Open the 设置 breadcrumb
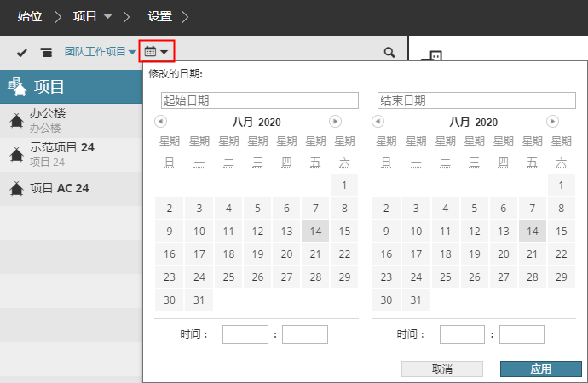 tap(159, 16)
